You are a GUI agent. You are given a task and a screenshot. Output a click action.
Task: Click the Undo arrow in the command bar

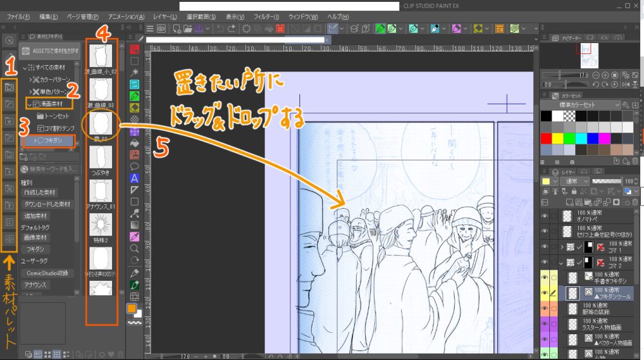pos(221,28)
